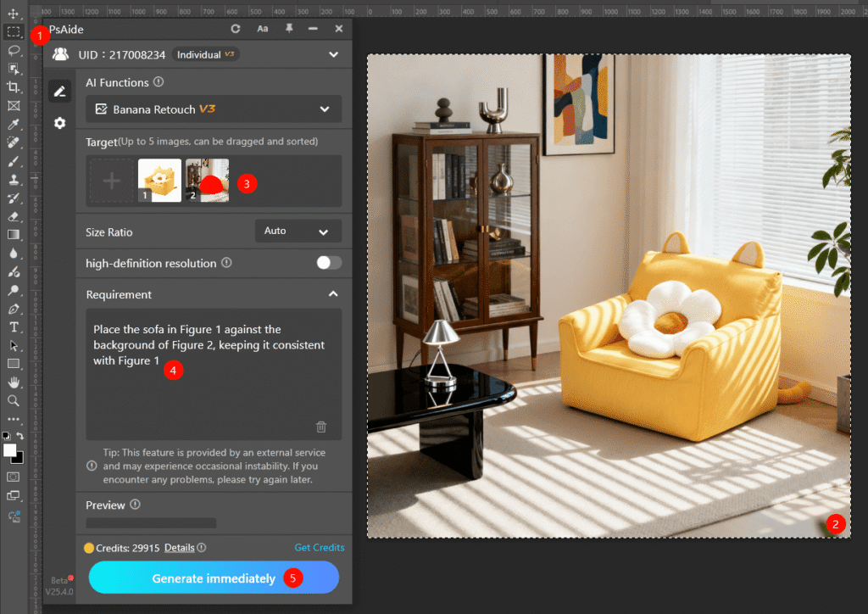Select the Zoom tool

(13, 399)
